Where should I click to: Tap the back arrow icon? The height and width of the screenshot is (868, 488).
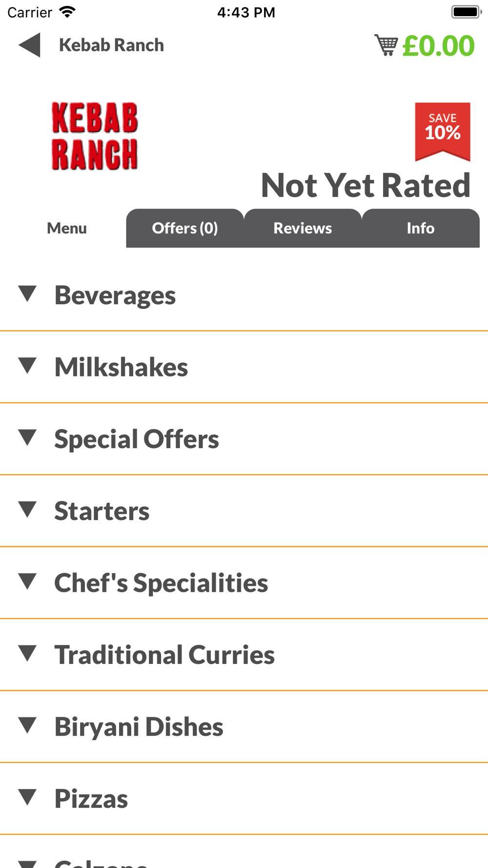[29, 45]
